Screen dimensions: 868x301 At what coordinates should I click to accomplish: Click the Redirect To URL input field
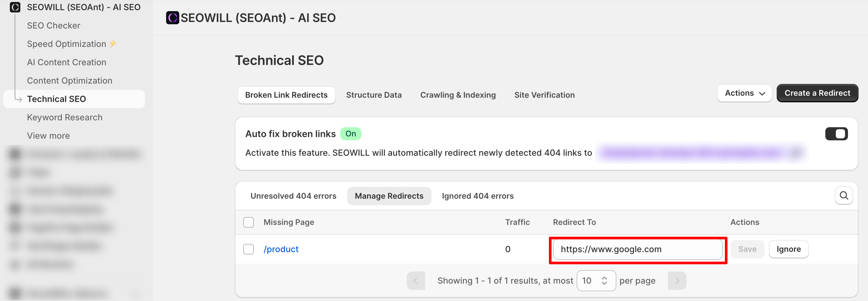point(637,249)
